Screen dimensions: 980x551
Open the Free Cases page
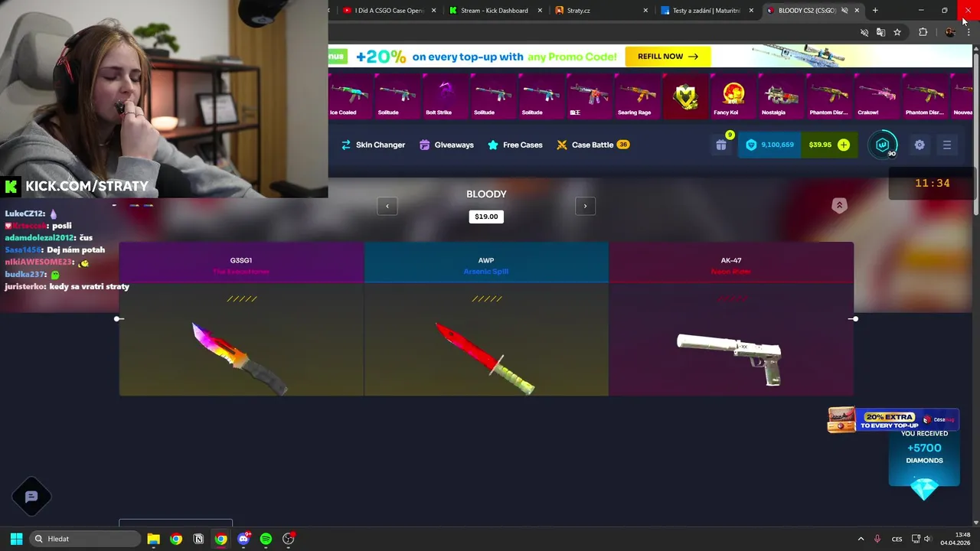point(514,145)
